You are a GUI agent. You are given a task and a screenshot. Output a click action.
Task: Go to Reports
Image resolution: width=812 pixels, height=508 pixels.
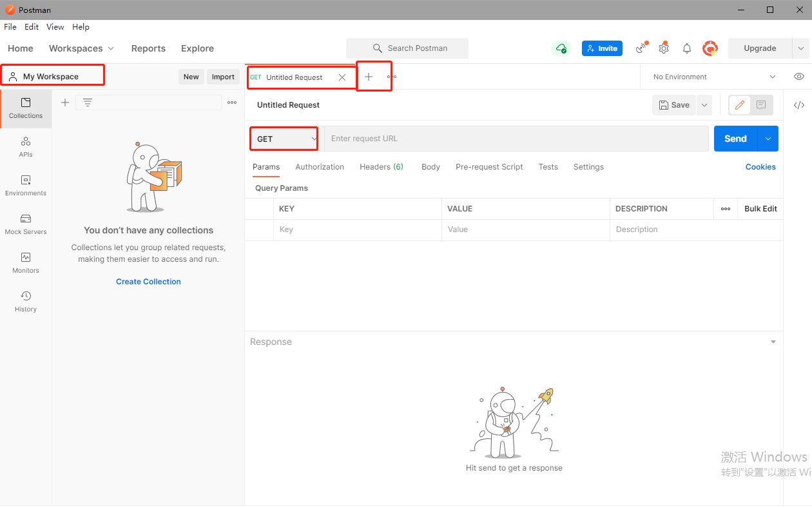pyautogui.click(x=148, y=48)
